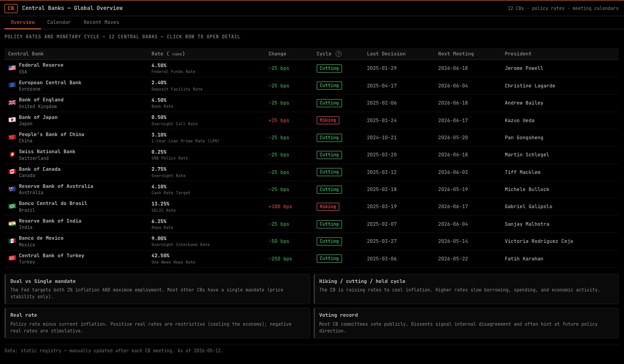This screenshot has width=624, height=364.
Task: Click the Australia flag icon
Action: (12, 189)
